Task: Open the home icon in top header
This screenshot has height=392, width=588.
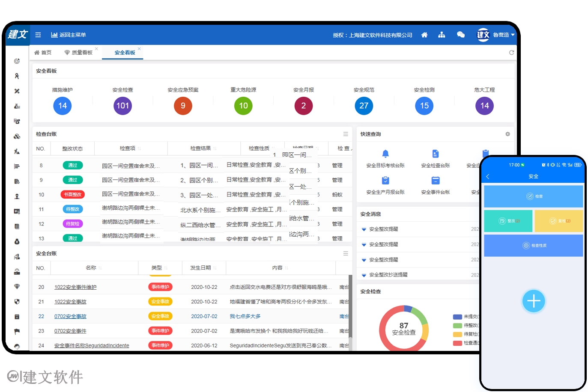Action: point(424,35)
